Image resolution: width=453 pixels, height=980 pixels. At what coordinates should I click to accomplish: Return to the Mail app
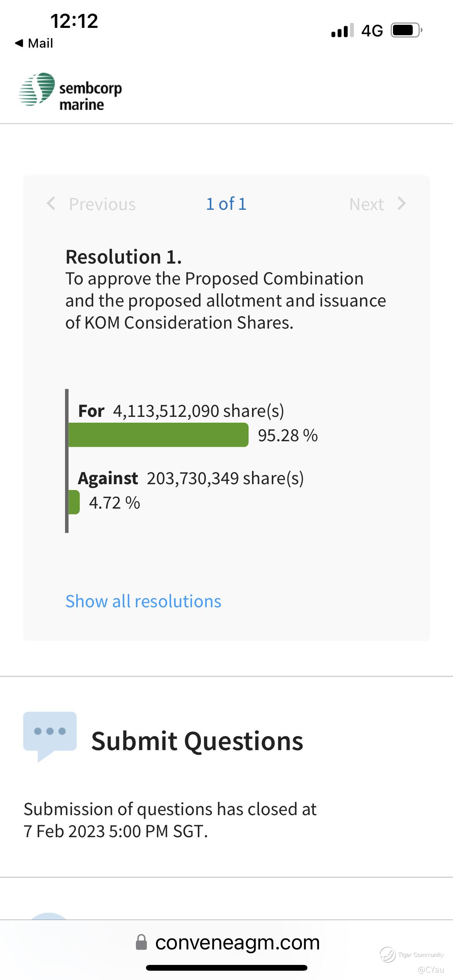[40, 43]
